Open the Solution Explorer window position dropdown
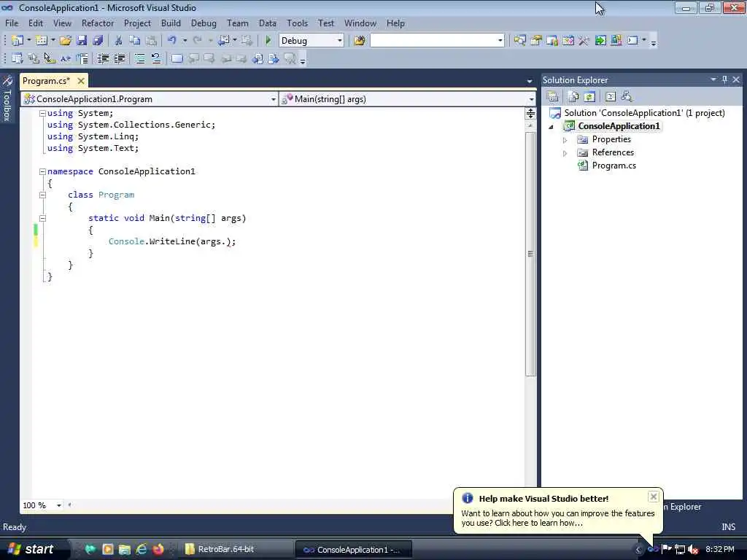Viewport: 747px width, 560px height. (x=713, y=79)
